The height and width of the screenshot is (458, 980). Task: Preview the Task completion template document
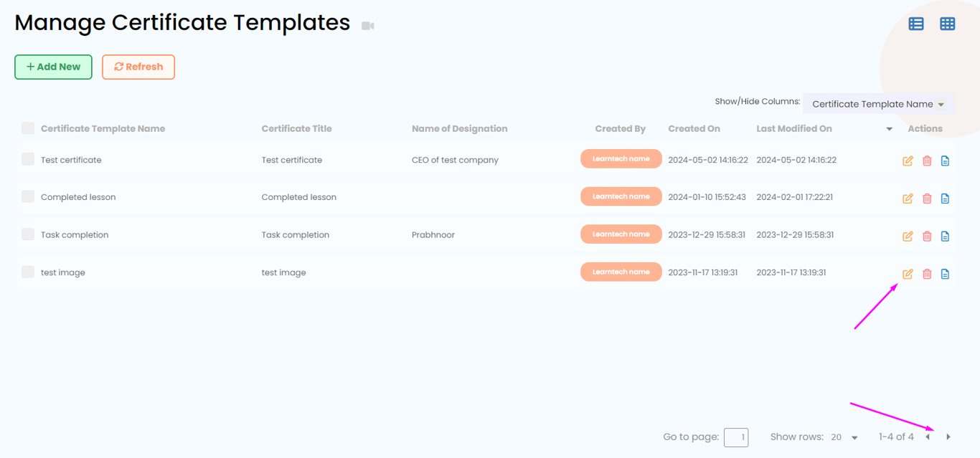(945, 236)
